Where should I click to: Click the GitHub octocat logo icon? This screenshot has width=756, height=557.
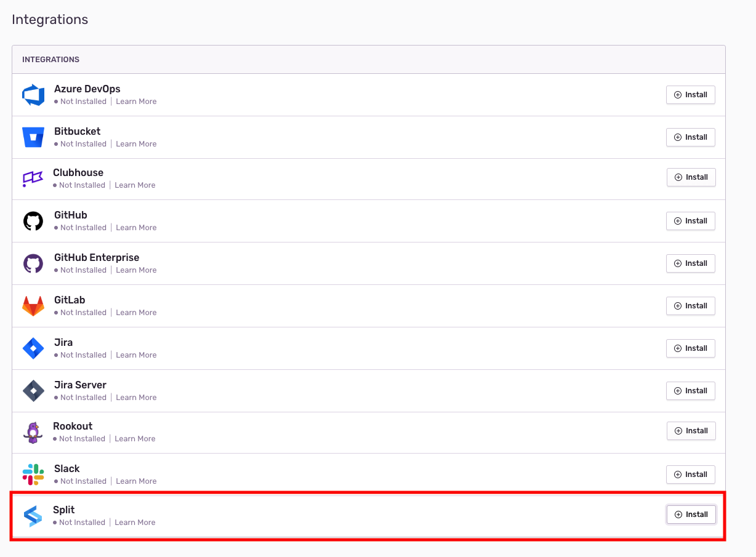[x=33, y=221]
